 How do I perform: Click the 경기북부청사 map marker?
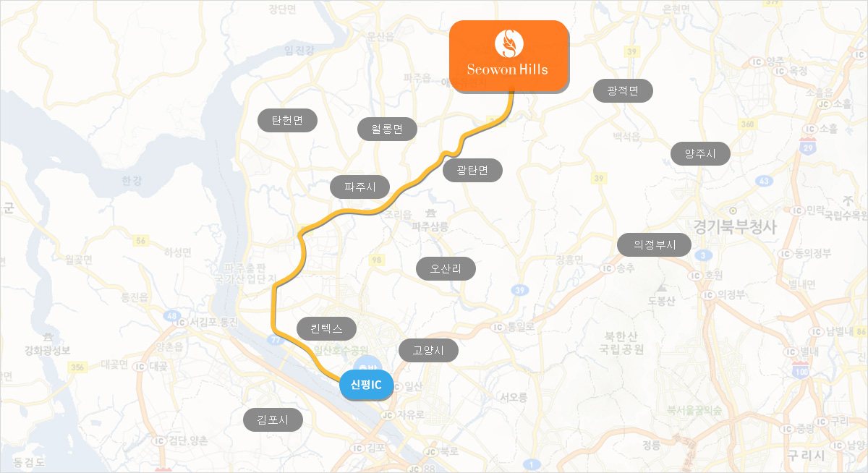732,210
